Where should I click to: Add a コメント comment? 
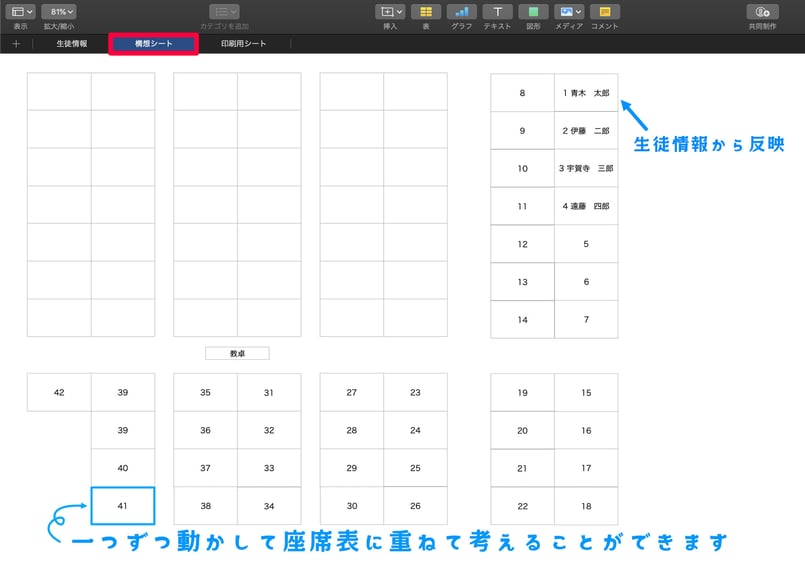605,12
